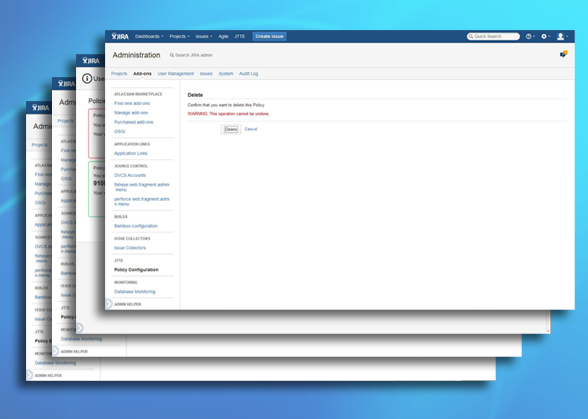Open Application Links in the sidebar
The width and height of the screenshot is (588, 419).
(131, 153)
